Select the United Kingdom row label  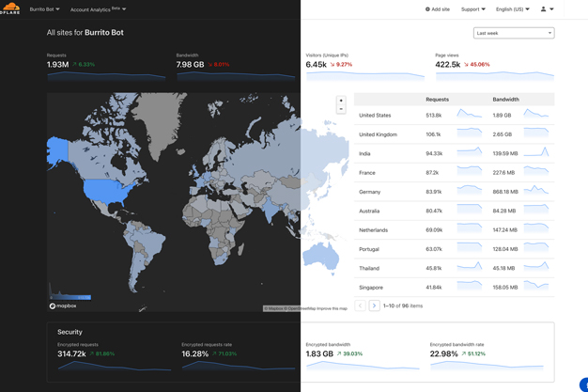click(x=378, y=134)
